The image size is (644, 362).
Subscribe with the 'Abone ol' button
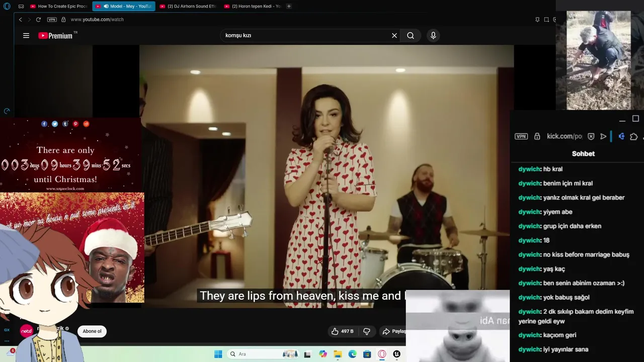click(92, 331)
